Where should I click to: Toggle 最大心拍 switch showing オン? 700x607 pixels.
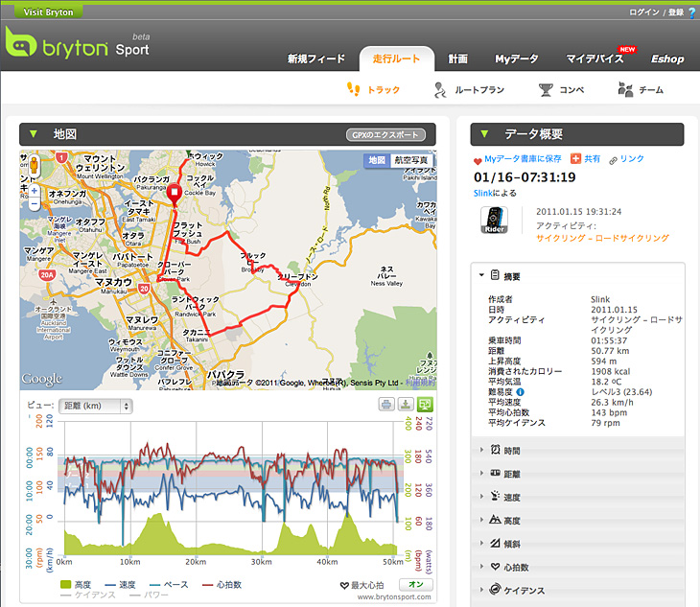(x=415, y=585)
